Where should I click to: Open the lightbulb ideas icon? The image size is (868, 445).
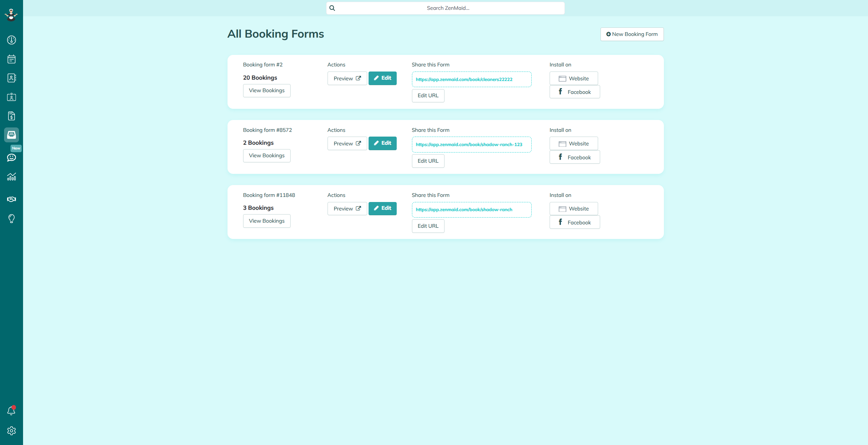click(12, 219)
